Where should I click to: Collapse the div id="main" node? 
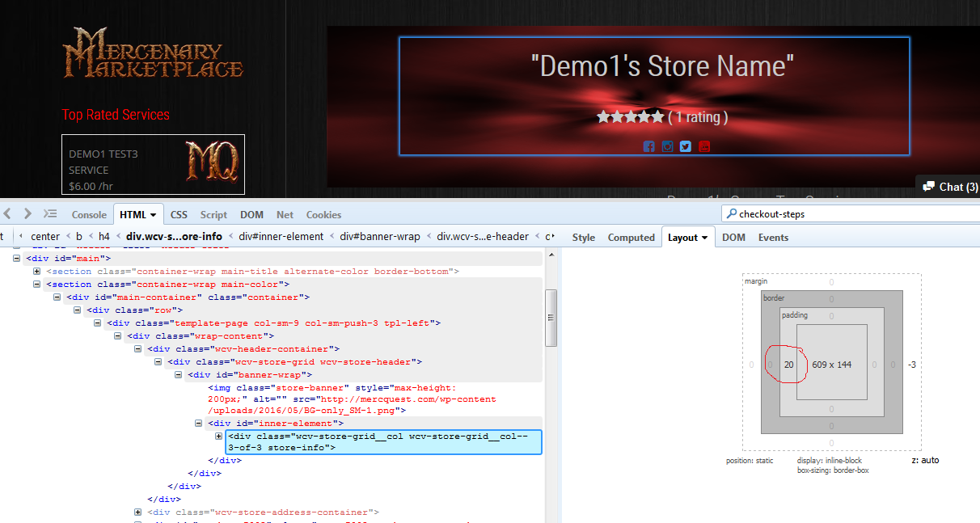(x=17, y=258)
